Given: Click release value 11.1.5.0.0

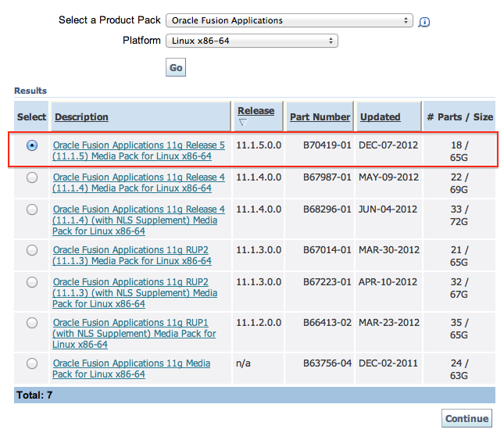Looking at the screenshot, I should pyautogui.click(x=259, y=145).
